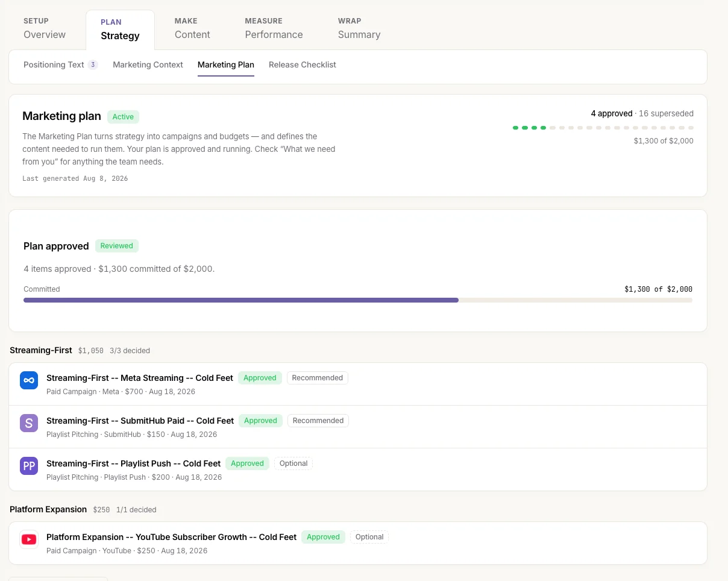
Task: Open the Release Checklist sub-tab
Action: pos(303,64)
